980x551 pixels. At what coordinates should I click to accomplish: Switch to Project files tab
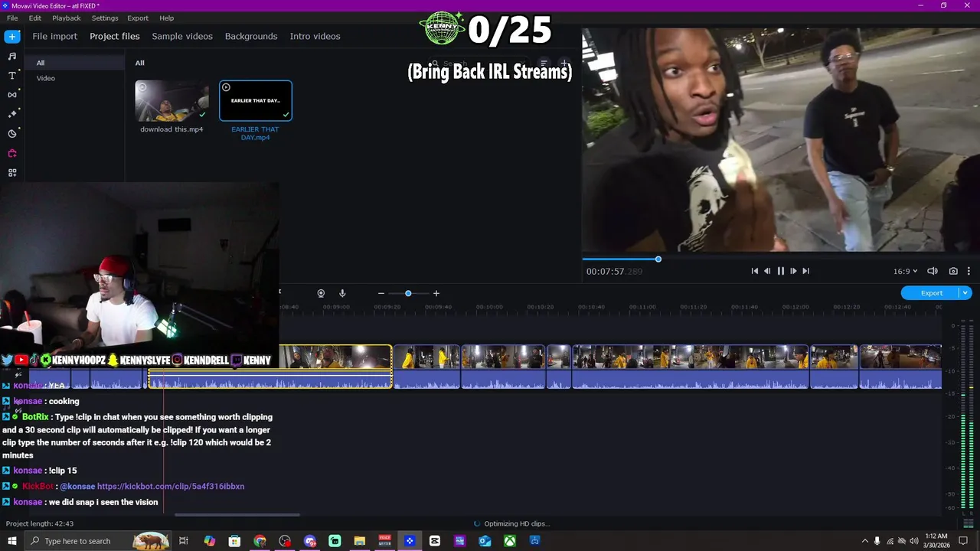coord(115,36)
